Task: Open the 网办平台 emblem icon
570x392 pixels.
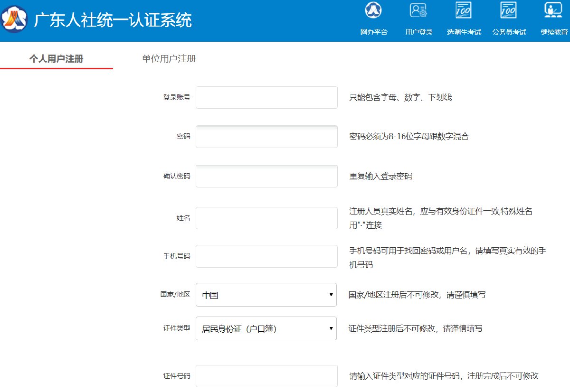Action: (x=373, y=10)
